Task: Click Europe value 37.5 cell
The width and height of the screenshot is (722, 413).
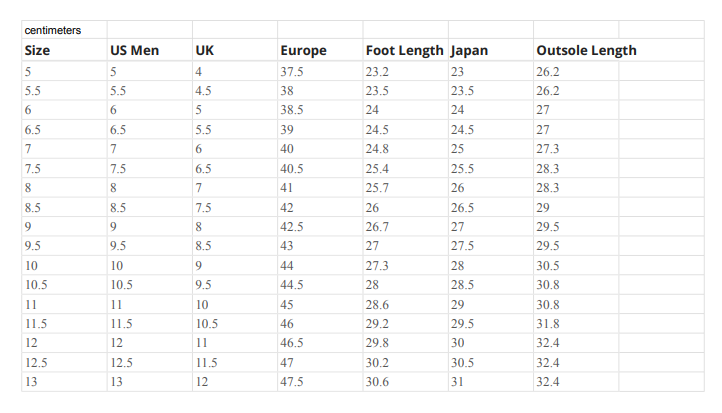Action: click(320, 71)
